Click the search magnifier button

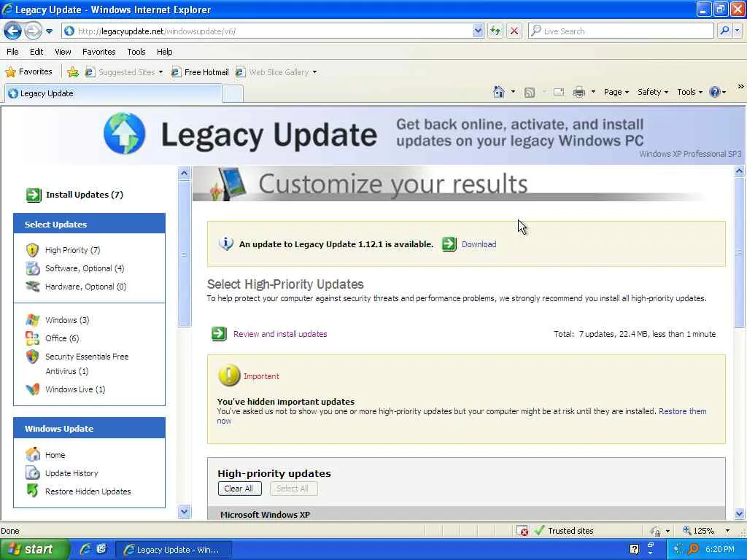click(724, 31)
